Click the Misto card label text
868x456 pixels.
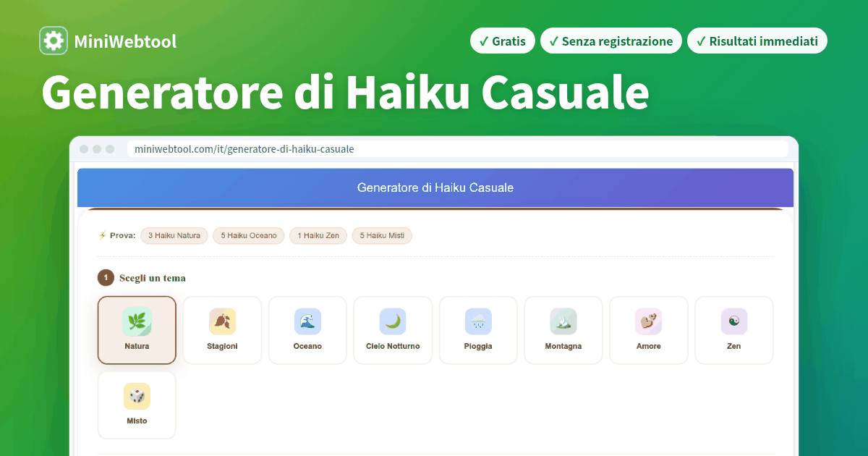point(137,421)
